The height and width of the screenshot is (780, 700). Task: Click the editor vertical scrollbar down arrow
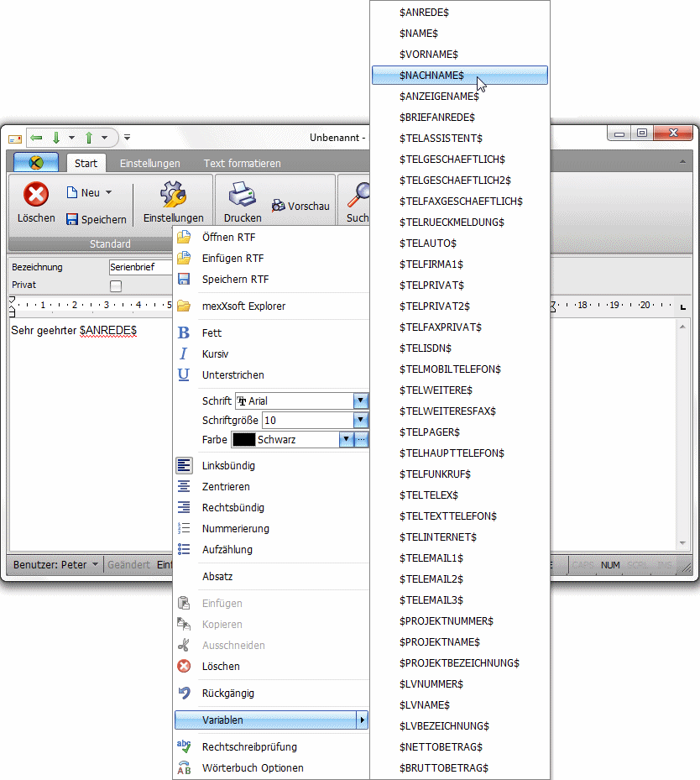682,542
